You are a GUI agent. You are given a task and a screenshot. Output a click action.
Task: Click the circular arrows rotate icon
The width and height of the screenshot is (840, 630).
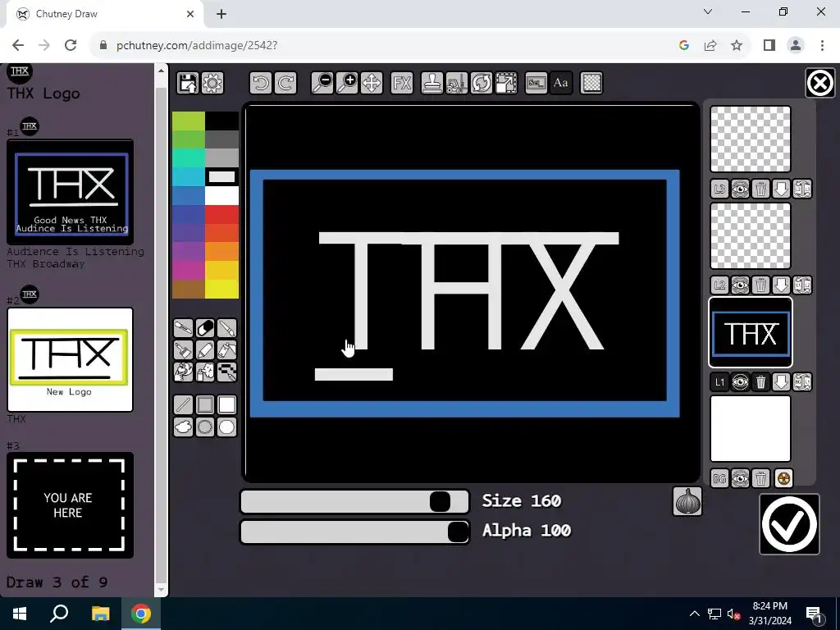[x=481, y=83]
